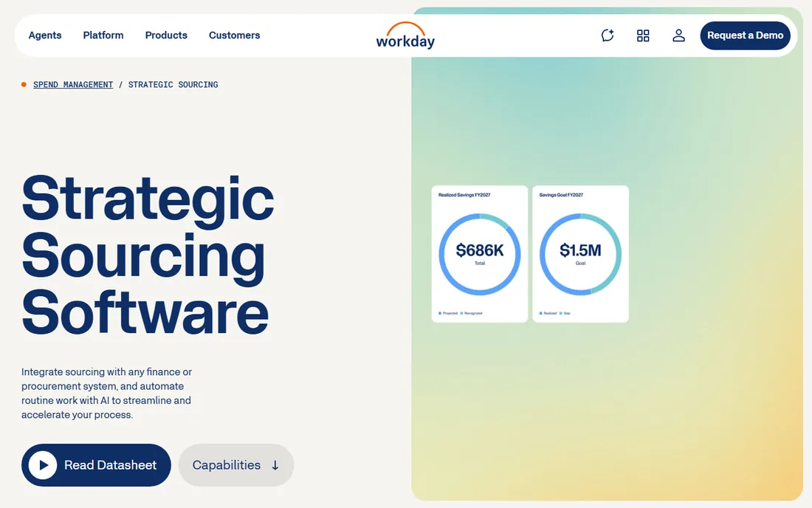Open the AI chat assistant icon
The height and width of the screenshot is (508, 812).
click(x=608, y=35)
